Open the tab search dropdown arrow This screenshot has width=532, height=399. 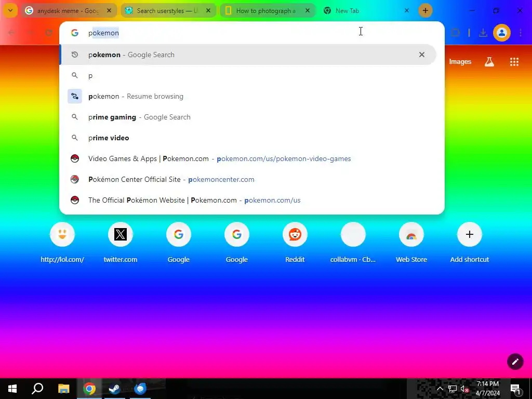coord(10,10)
